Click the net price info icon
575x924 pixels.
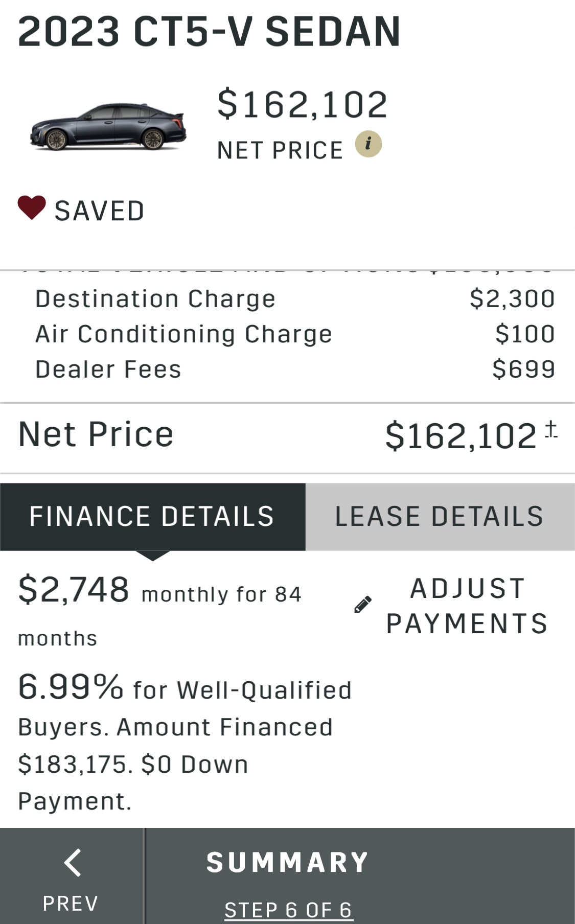(x=368, y=144)
